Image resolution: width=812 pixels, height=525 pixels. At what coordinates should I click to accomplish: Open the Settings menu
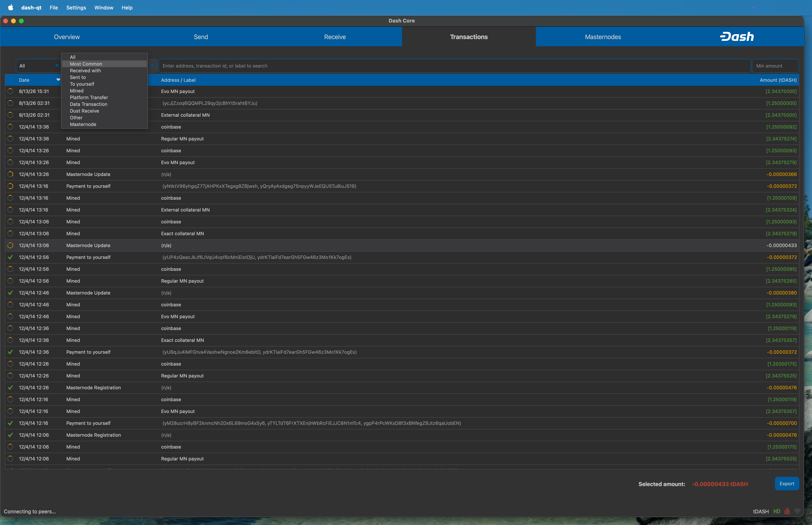point(76,8)
